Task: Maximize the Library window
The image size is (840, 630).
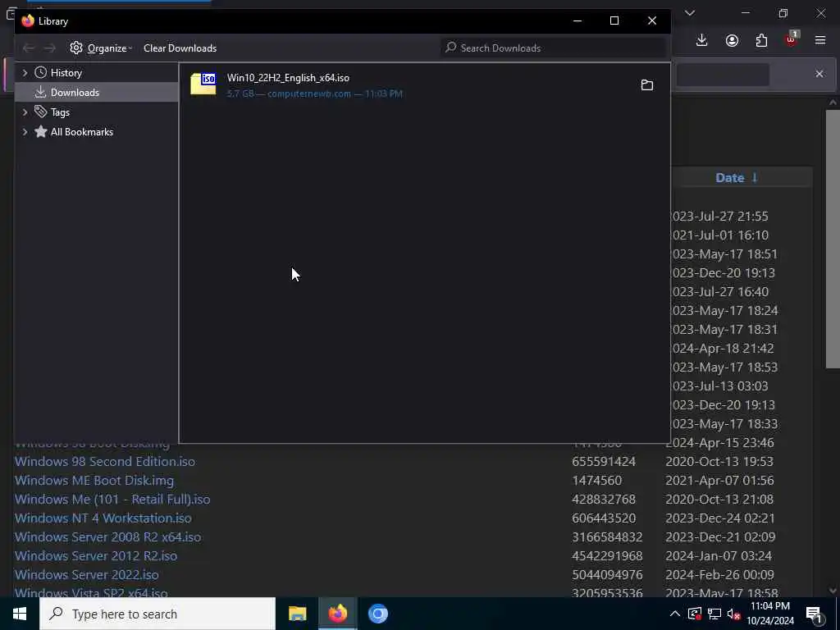Action: coord(614,21)
